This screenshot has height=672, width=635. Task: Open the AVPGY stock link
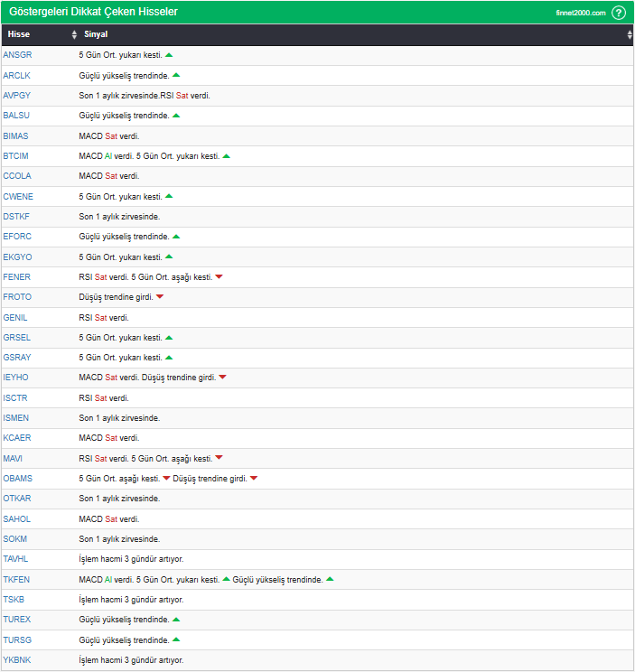coord(16,96)
